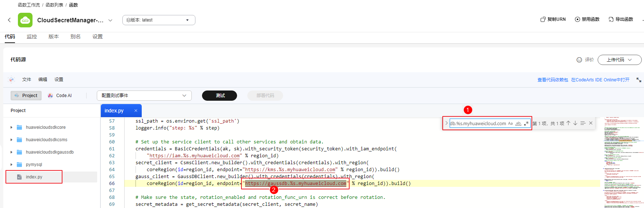Image resolution: width=644 pixels, height=208 pixels.
Task: Click the CodeArts editor logo icon
Action: (x=12, y=80)
